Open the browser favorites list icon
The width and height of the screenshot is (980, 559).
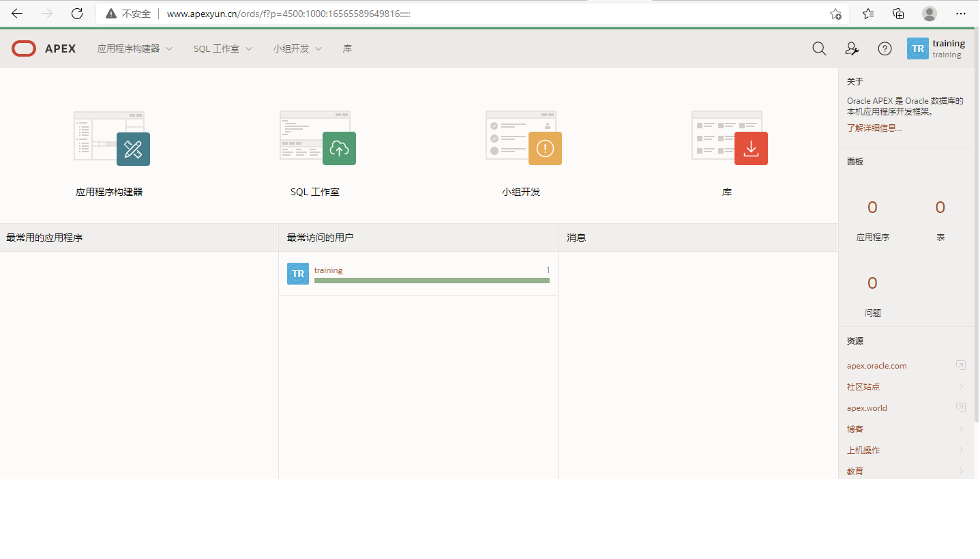tap(868, 14)
